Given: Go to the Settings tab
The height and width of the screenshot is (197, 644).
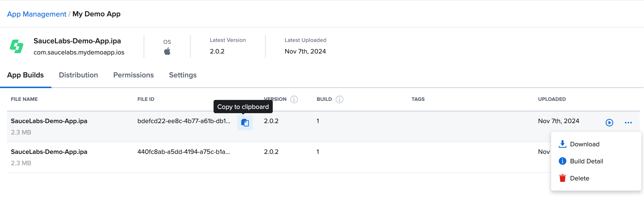Looking at the screenshot, I should point(183,75).
